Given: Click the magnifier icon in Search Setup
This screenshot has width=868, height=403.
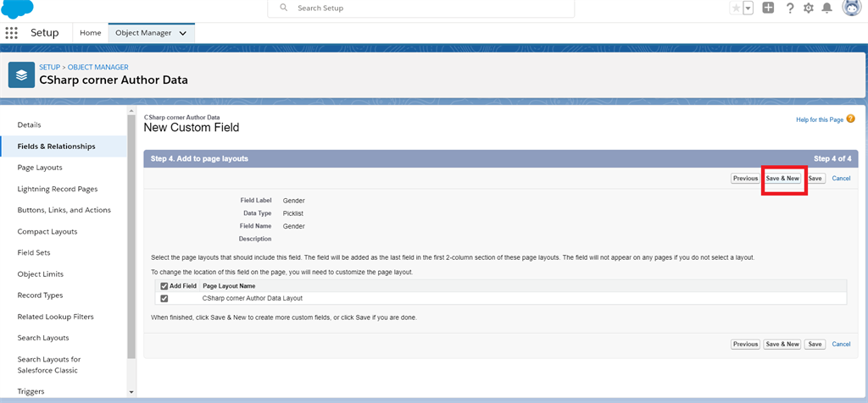Looking at the screenshot, I should click(x=284, y=8).
